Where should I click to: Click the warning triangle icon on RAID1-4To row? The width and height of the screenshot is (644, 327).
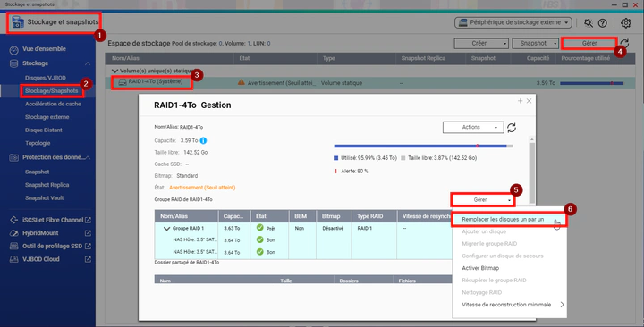click(x=241, y=82)
